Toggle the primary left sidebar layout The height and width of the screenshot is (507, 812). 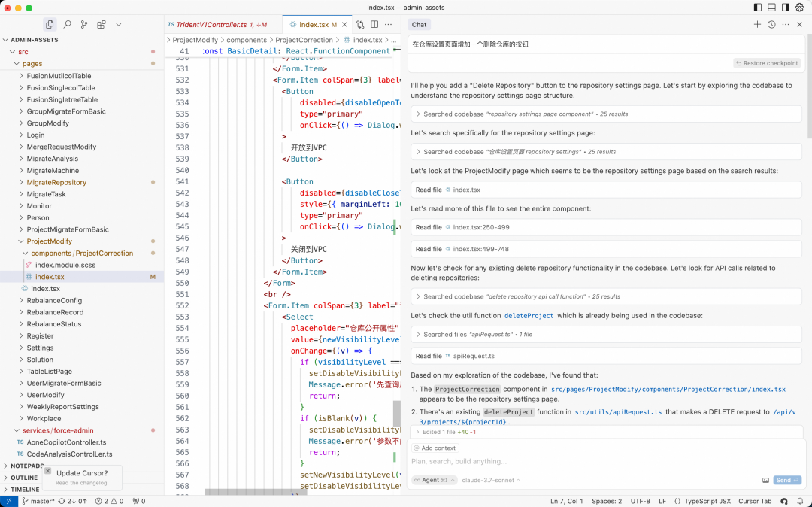[x=758, y=8]
